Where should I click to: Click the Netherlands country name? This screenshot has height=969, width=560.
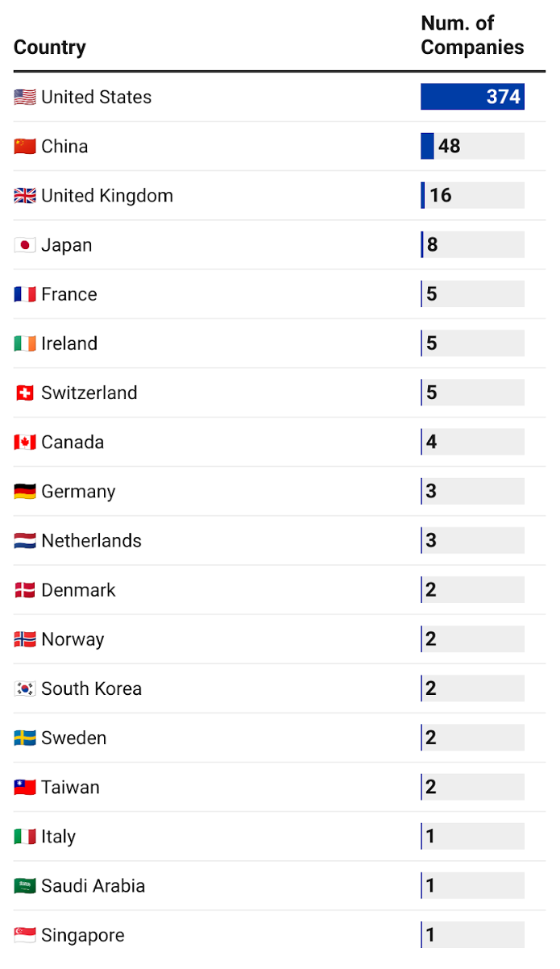(91, 541)
